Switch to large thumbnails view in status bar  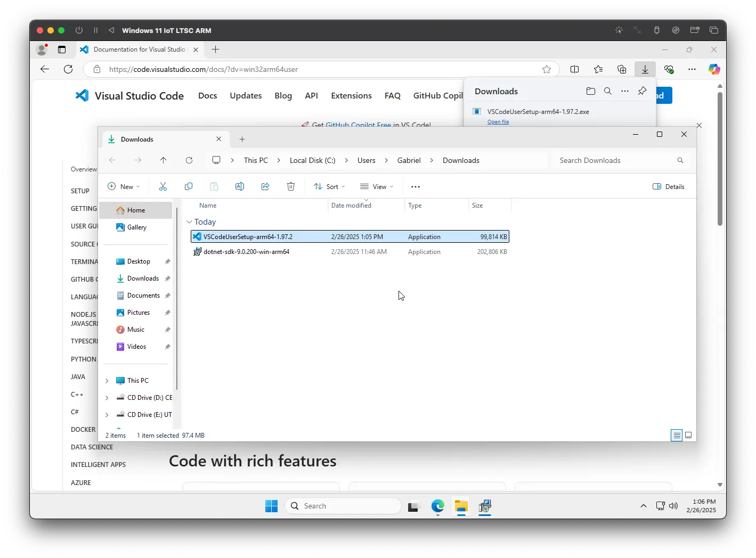(688, 435)
